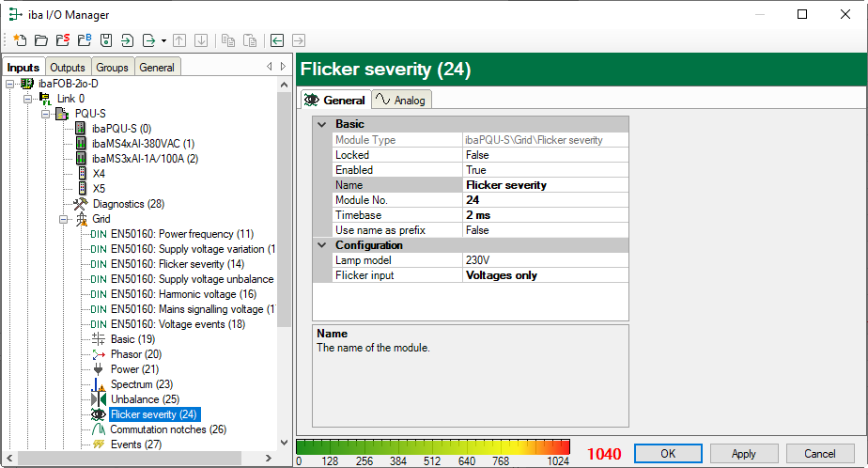The width and height of the screenshot is (868, 468).
Task: Toggle the Locked property value False
Action: point(544,155)
